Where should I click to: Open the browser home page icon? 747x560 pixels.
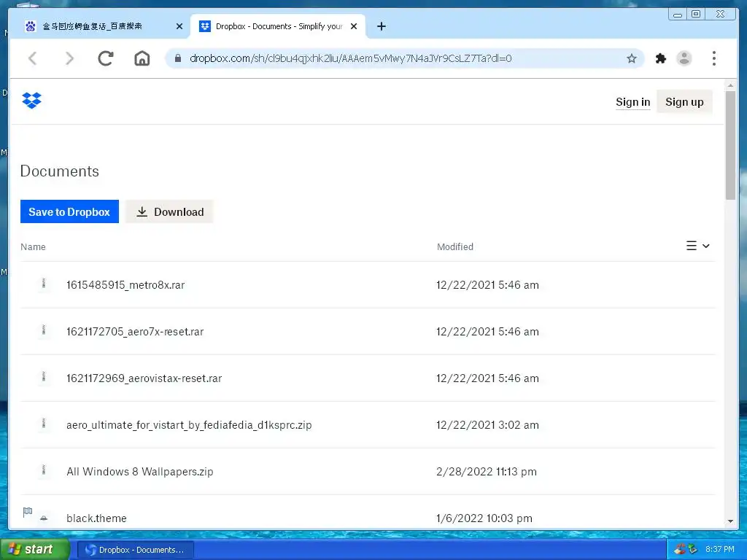tap(142, 58)
